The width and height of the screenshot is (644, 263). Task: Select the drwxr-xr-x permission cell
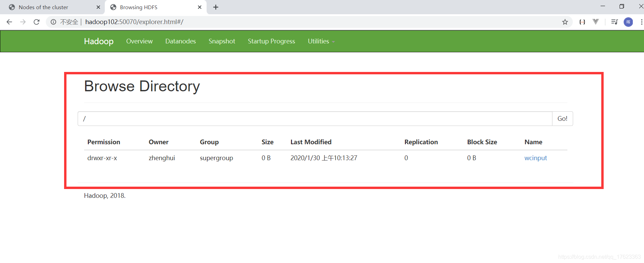tap(102, 158)
